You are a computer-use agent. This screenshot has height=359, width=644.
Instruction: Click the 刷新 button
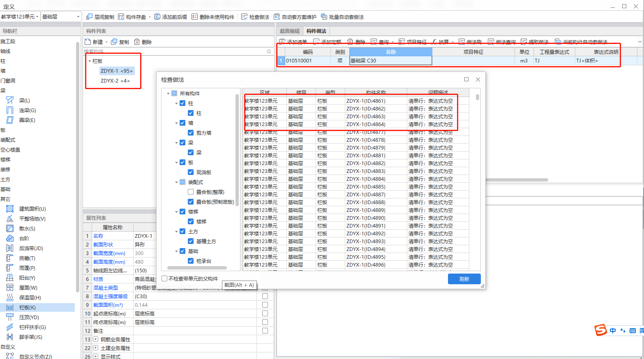click(x=464, y=279)
